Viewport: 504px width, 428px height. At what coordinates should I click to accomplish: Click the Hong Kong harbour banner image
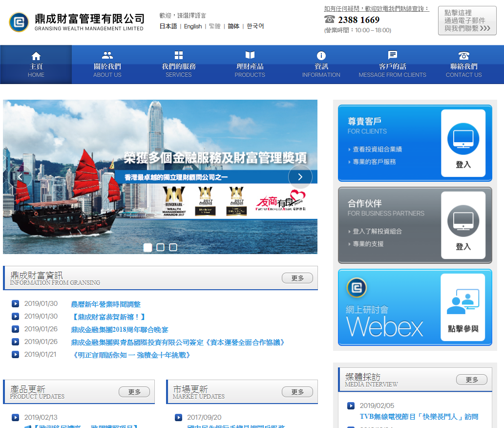click(x=160, y=177)
